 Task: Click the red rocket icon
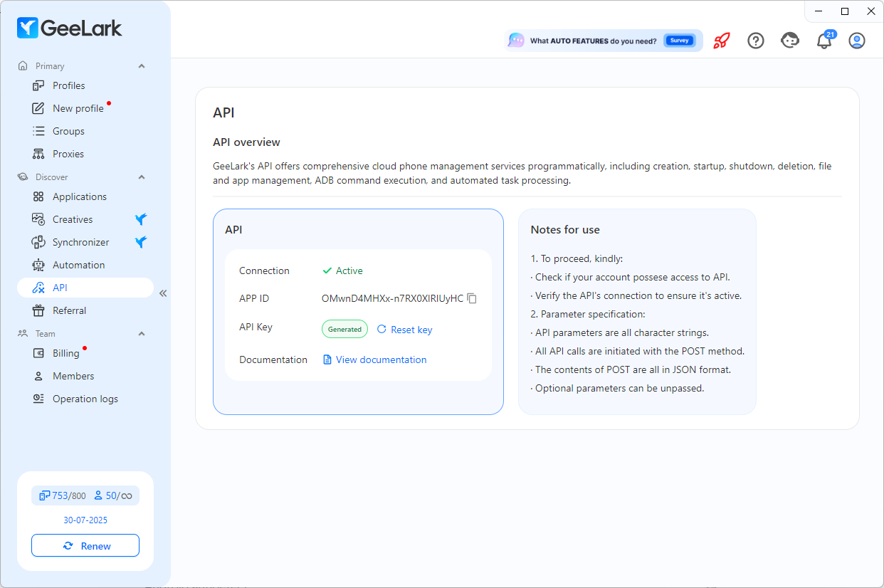[x=722, y=41]
